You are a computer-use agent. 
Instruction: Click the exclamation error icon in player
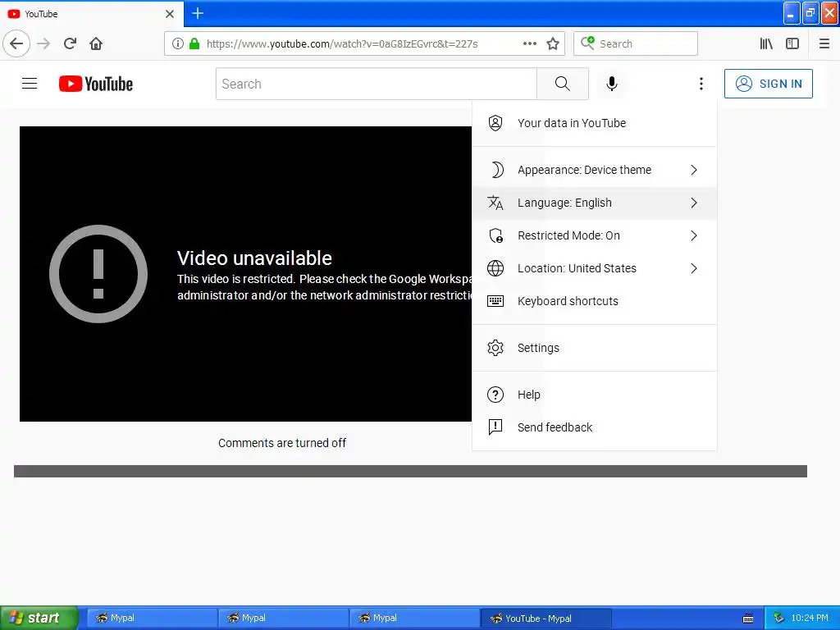click(98, 274)
